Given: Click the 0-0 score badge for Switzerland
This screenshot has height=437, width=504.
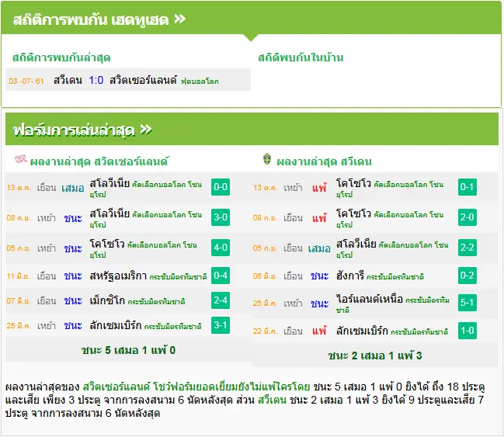Looking at the screenshot, I should [x=221, y=187].
